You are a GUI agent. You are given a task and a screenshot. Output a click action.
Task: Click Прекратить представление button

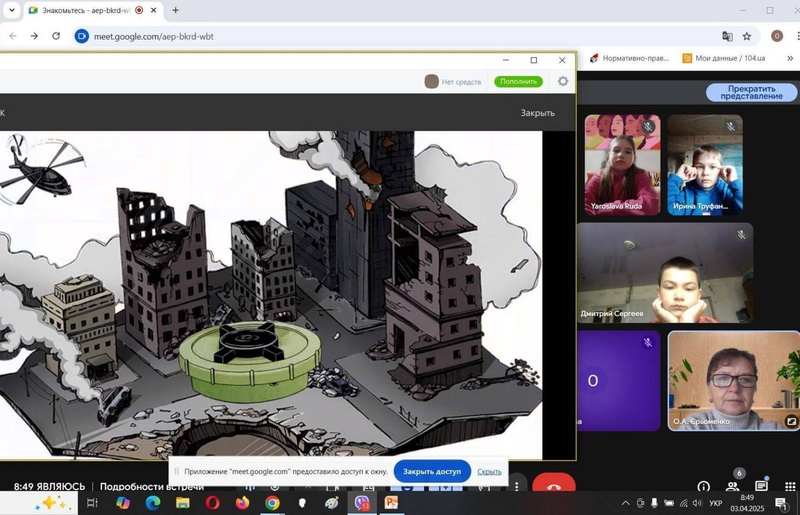[751, 92]
